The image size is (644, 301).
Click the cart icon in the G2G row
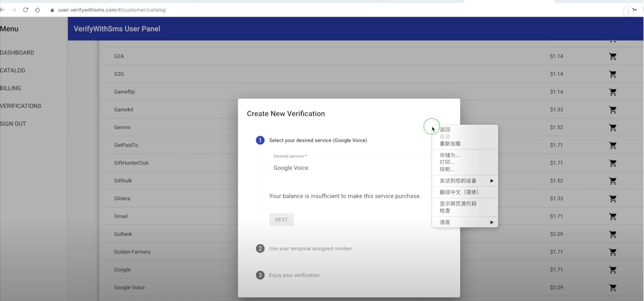(613, 74)
